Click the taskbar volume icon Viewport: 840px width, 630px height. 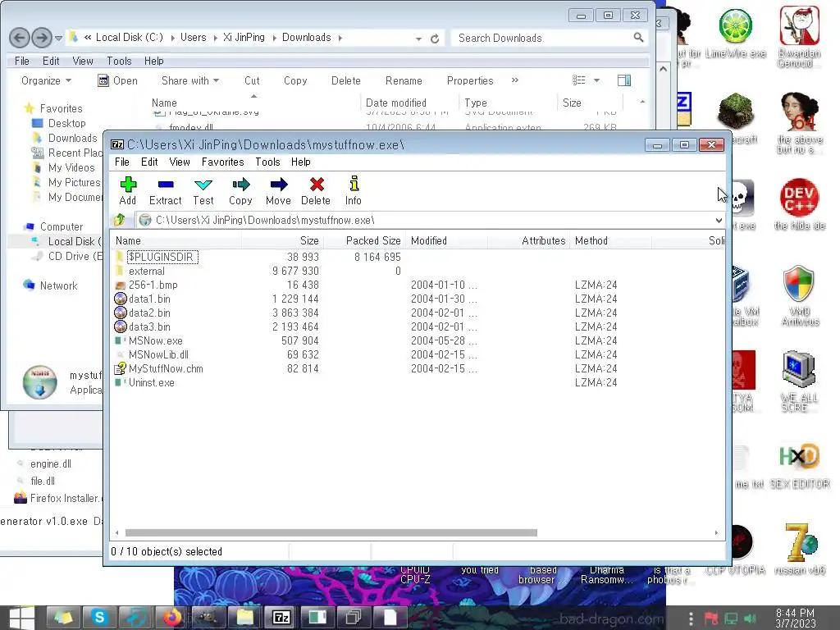750,619
